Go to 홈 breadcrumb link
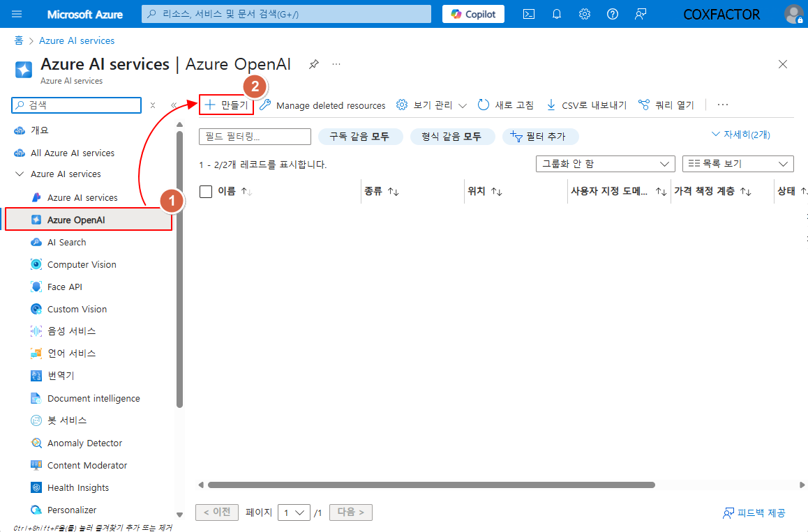This screenshot has width=808, height=532. [x=19, y=40]
